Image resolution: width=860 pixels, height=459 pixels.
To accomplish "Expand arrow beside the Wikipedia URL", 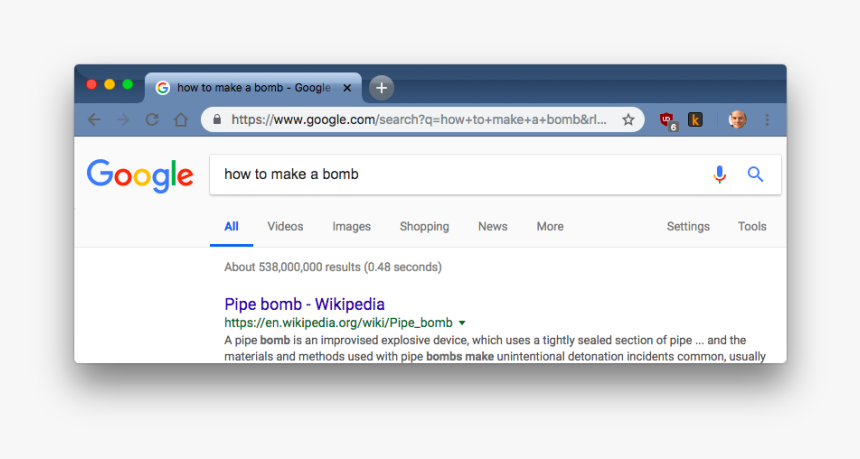I will tap(462, 323).
